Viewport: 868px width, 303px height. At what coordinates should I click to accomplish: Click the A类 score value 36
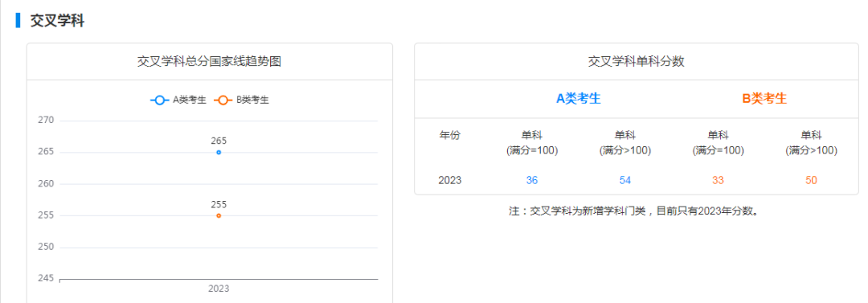(x=532, y=180)
